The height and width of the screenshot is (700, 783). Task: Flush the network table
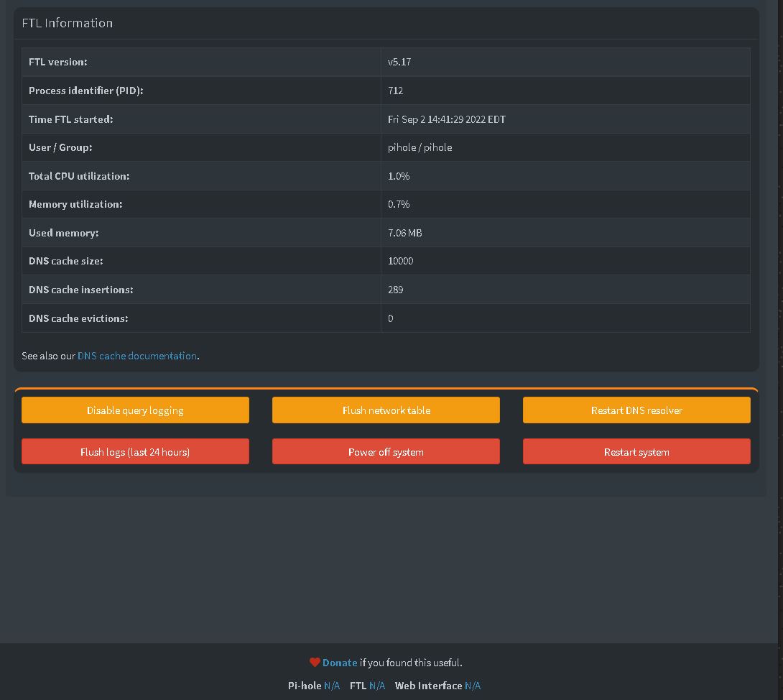click(x=386, y=410)
